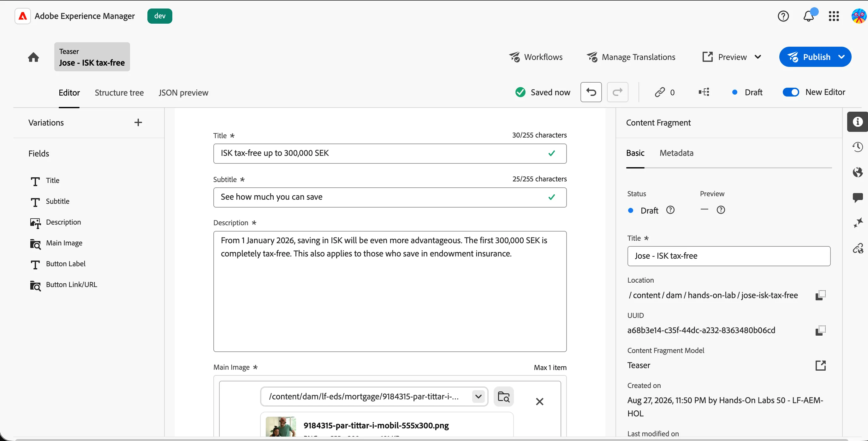Image resolution: width=868 pixels, height=441 pixels.
Task: Jump to Main Image field in list
Action: click(x=56, y=243)
